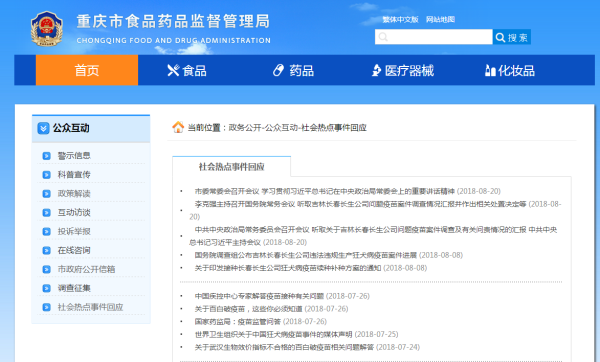
Task: Open 投诉举报 sidebar link
Action: pos(74,232)
